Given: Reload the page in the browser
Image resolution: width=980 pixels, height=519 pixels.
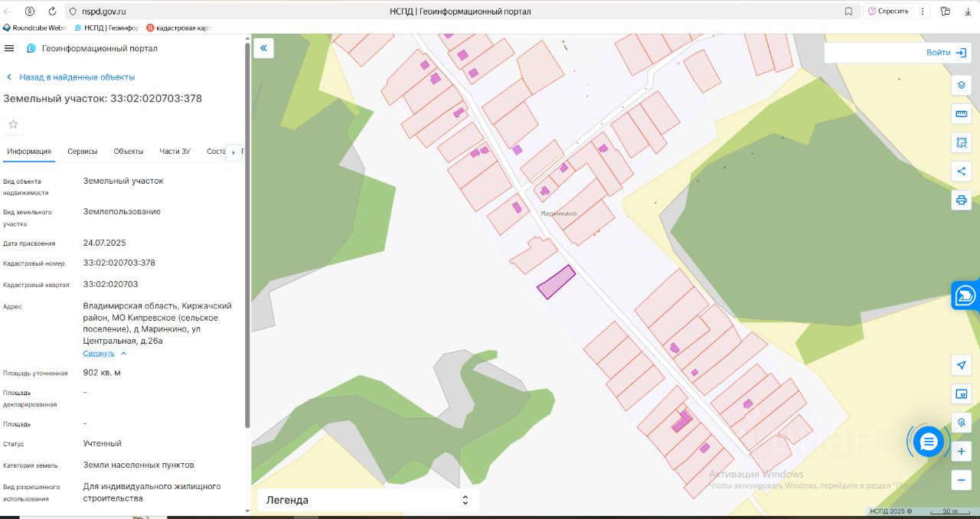Looking at the screenshot, I should (52, 11).
